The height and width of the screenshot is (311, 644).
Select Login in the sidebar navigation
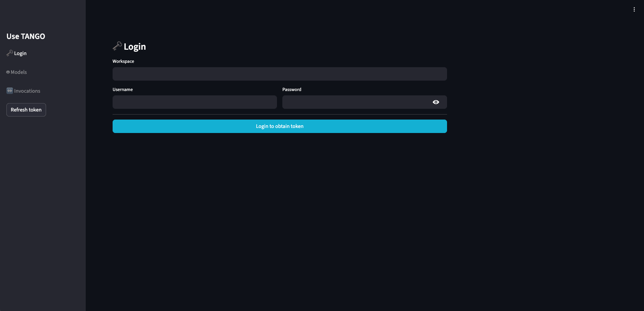20,53
